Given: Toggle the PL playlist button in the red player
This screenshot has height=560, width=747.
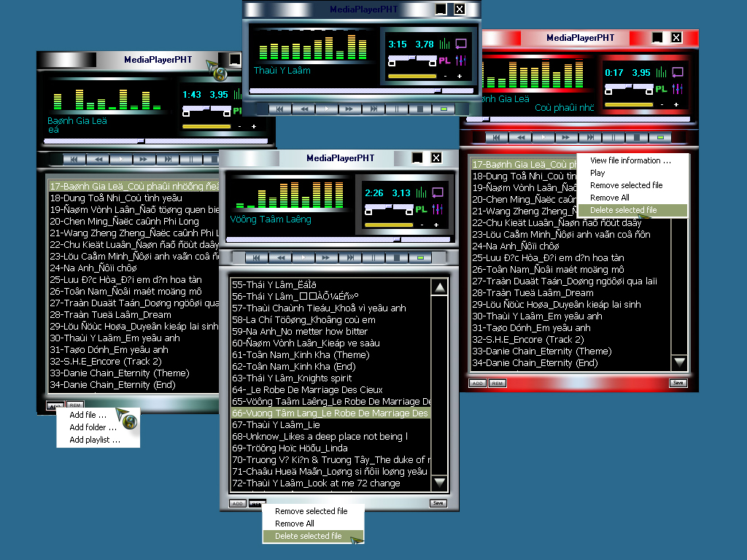Looking at the screenshot, I should click(x=661, y=89).
